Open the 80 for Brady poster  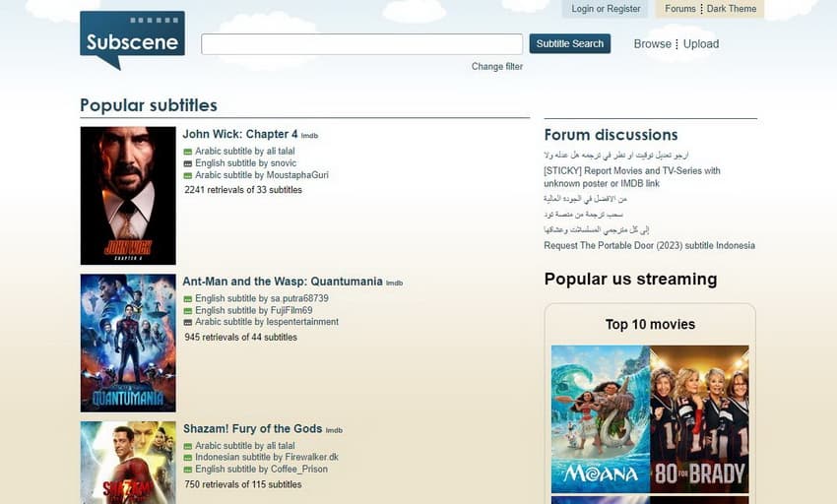click(699, 419)
